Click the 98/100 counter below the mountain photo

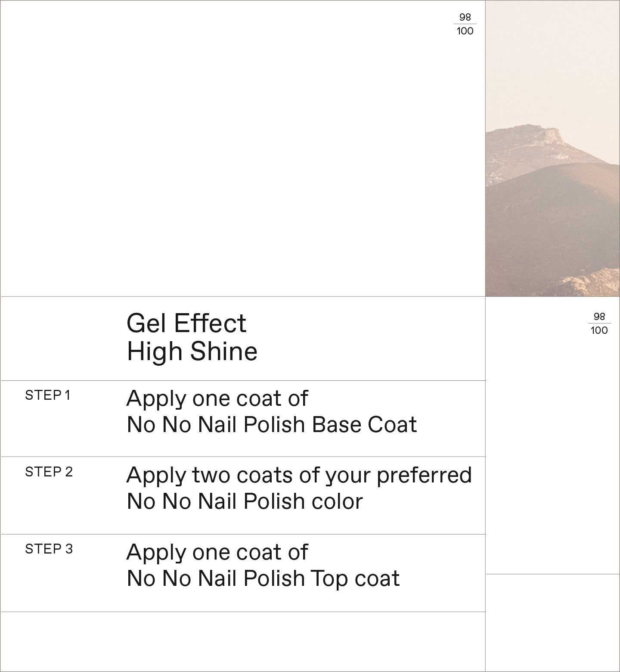point(599,324)
